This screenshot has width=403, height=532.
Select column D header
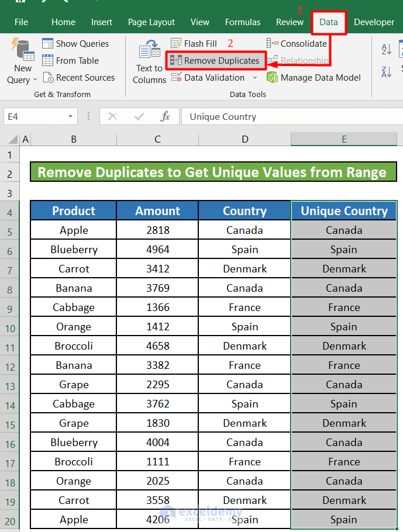click(x=244, y=139)
